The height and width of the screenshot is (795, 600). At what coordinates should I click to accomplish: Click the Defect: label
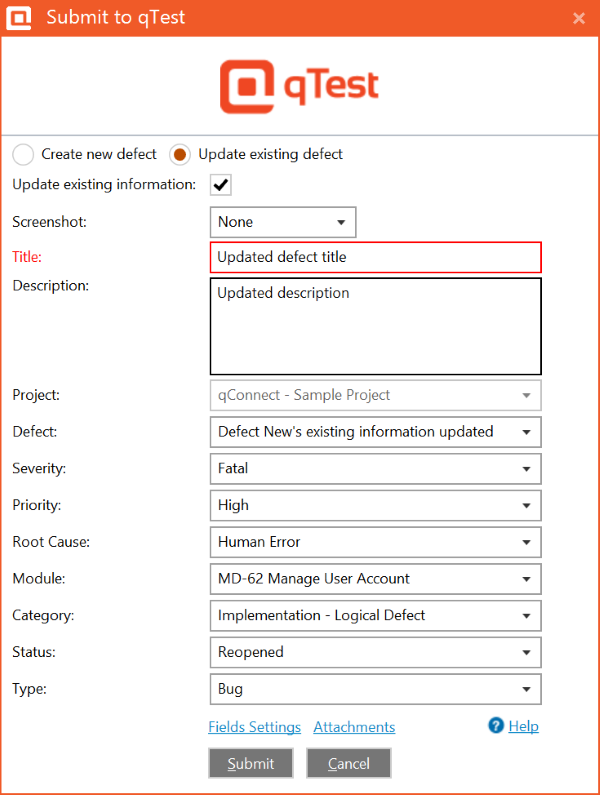34,431
